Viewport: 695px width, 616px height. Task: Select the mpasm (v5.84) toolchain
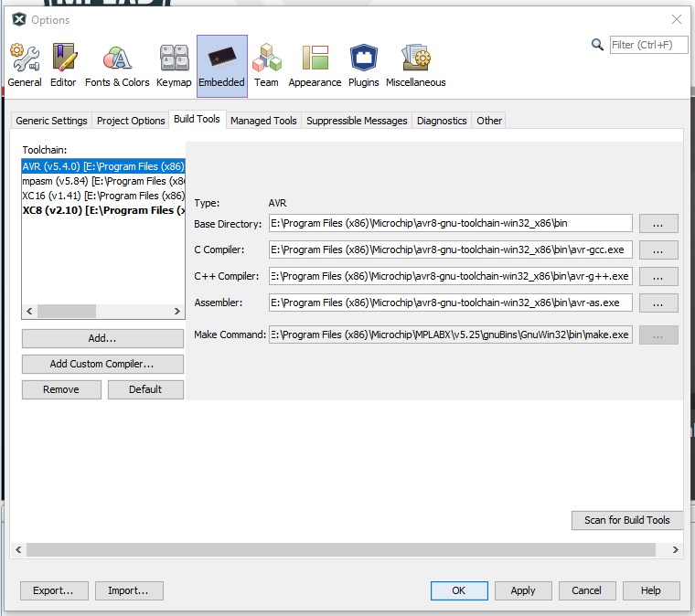103,181
